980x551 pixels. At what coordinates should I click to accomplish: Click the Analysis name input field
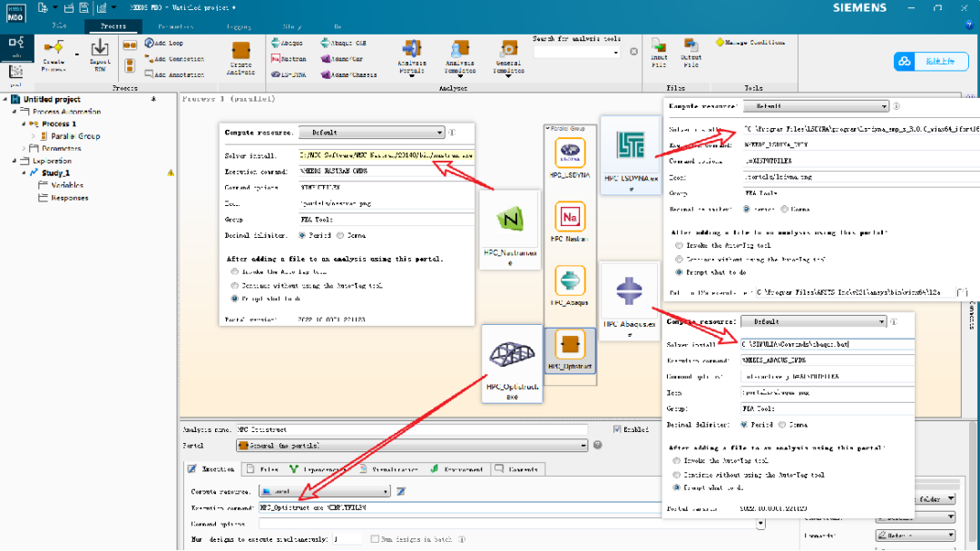412,429
